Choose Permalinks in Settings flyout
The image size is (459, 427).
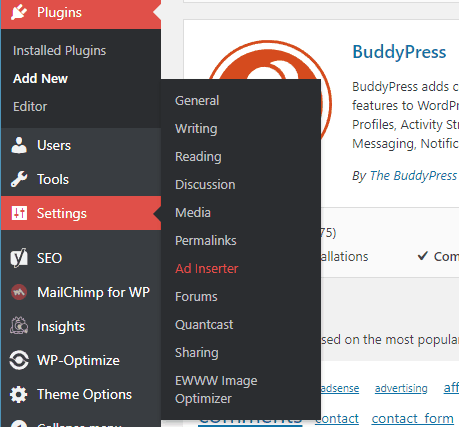[x=206, y=241]
